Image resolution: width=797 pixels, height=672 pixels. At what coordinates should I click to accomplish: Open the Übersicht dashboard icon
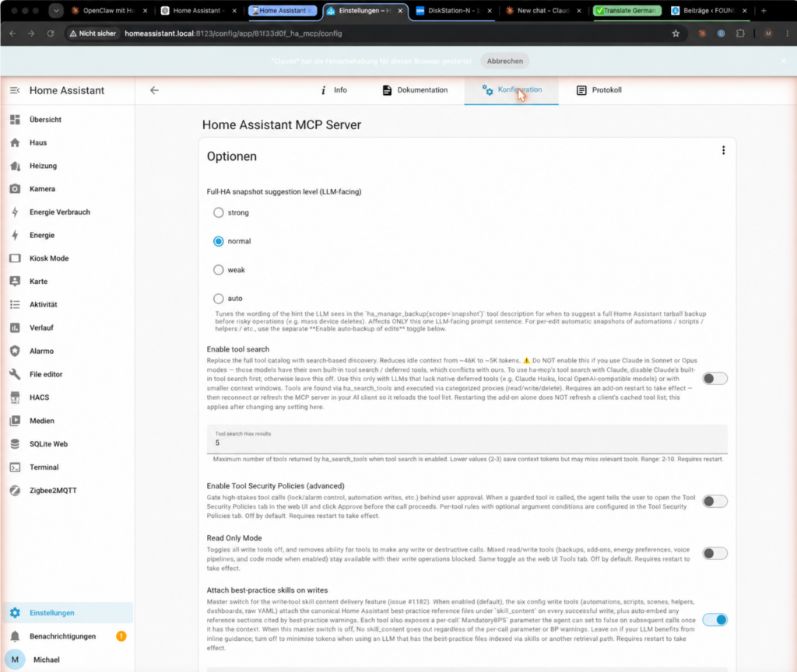point(15,119)
